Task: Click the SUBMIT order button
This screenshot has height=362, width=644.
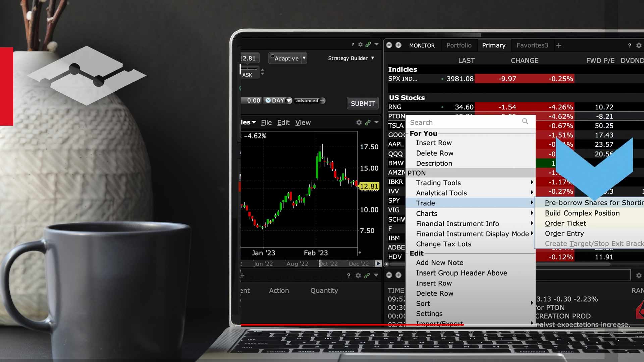Action: pos(363,103)
